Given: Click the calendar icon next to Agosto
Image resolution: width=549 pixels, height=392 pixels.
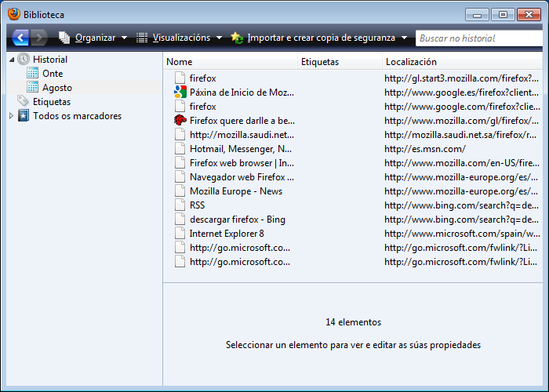Looking at the screenshot, I should pyautogui.click(x=33, y=87).
